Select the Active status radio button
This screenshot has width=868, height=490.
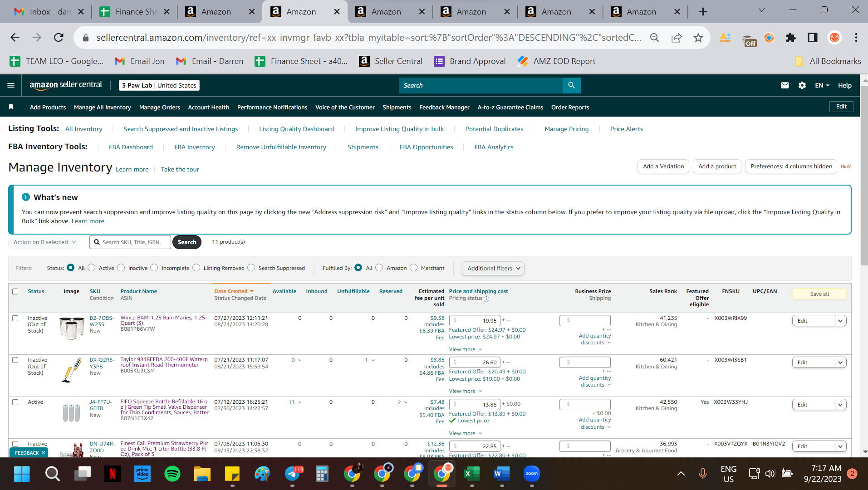92,268
